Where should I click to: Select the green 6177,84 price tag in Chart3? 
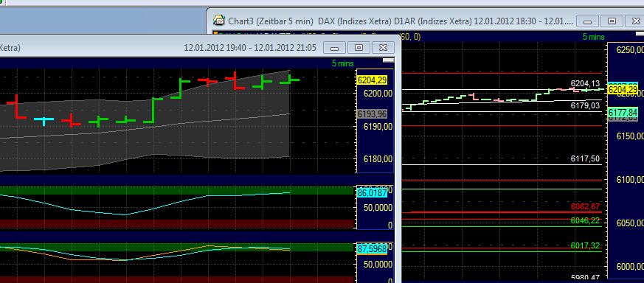(623, 112)
